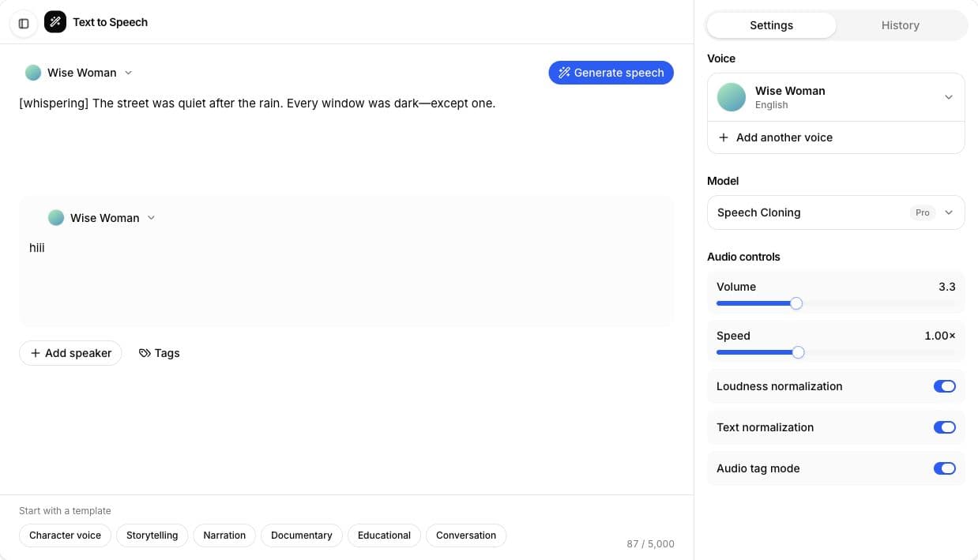Disable Loudness normalization

(x=945, y=386)
